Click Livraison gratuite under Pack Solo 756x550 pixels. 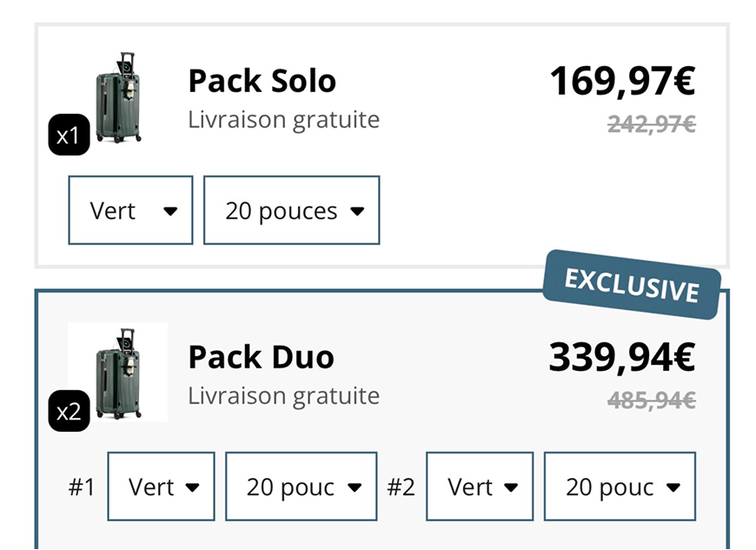click(x=283, y=119)
